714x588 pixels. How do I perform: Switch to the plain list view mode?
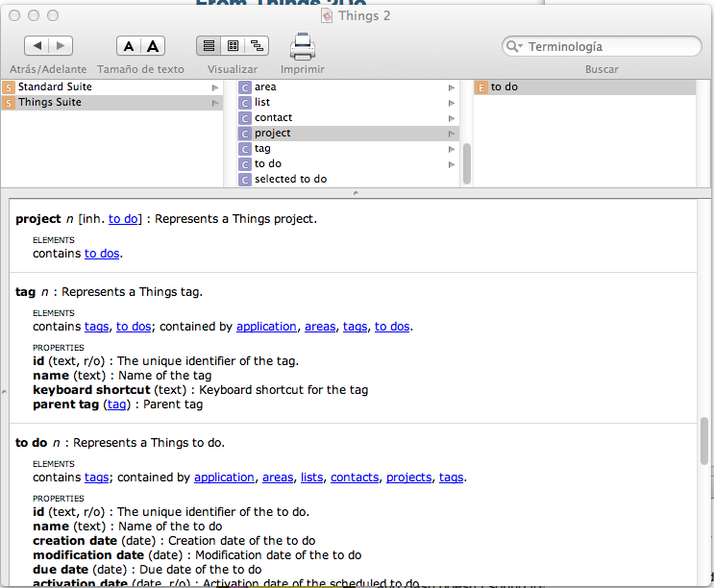coord(208,46)
